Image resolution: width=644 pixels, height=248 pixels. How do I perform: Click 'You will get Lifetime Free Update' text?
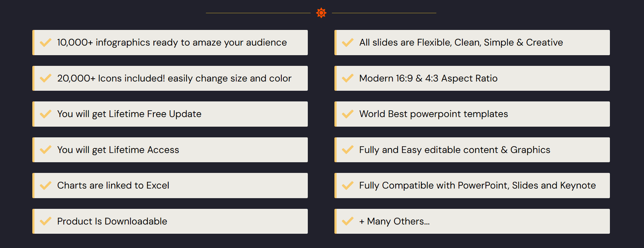click(x=129, y=114)
